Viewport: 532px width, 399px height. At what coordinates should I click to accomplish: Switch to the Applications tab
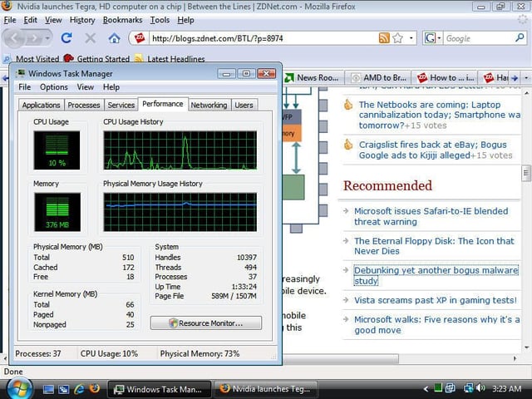(x=41, y=106)
